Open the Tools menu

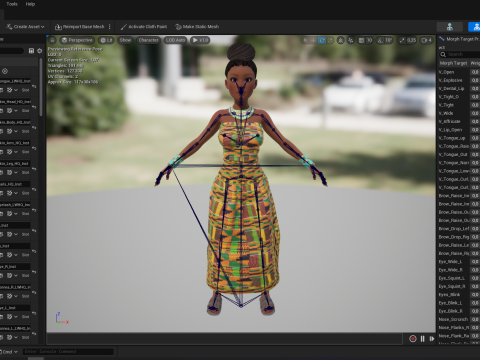[x=12, y=4]
